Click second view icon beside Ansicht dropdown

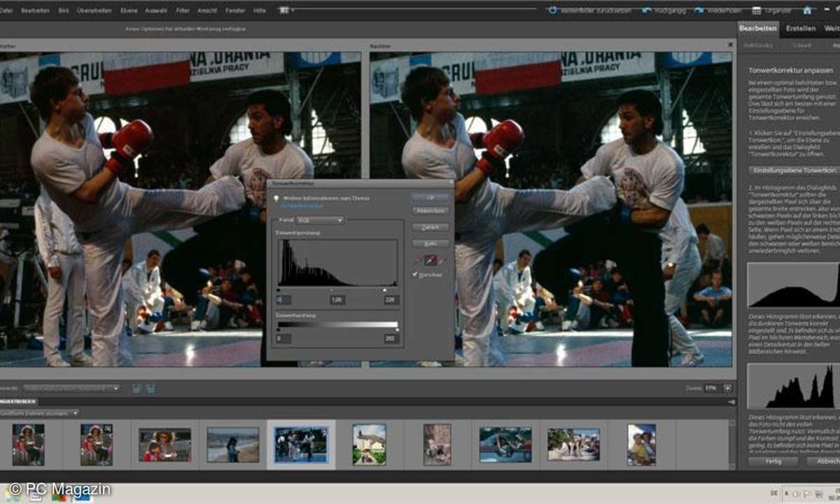(149, 388)
